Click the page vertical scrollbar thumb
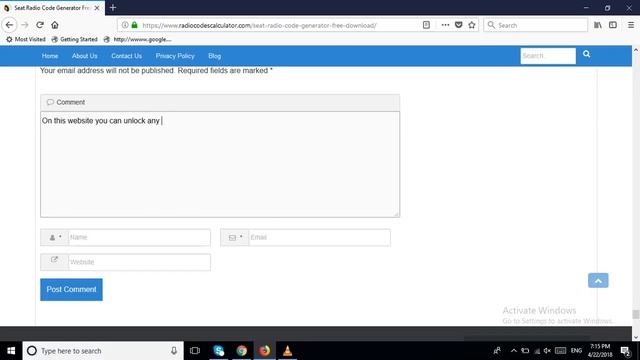The width and height of the screenshot is (640, 360). tap(636, 314)
